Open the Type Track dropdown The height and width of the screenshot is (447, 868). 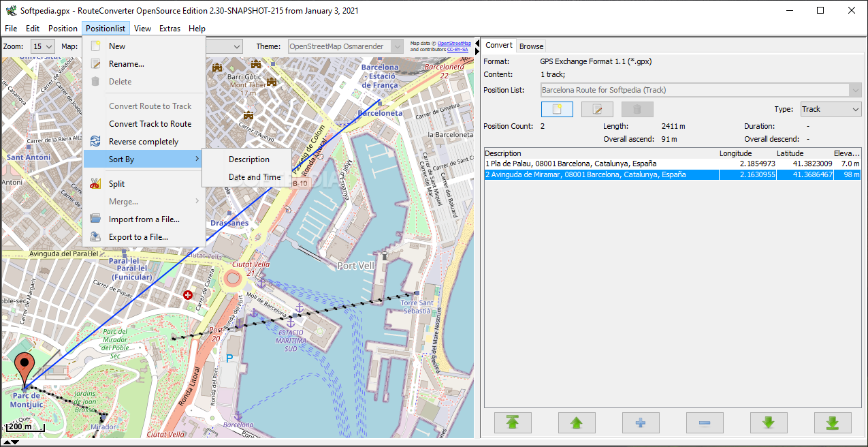(x=830, y=109)
